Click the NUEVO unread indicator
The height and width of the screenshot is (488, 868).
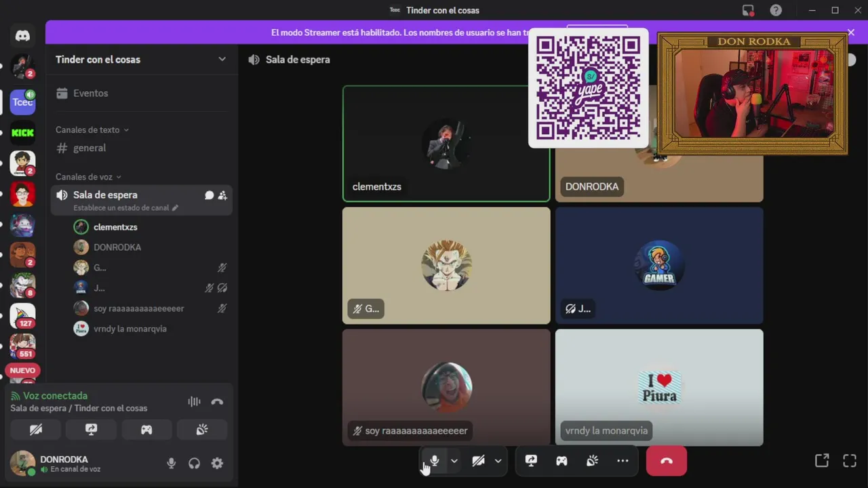point(22,371)
